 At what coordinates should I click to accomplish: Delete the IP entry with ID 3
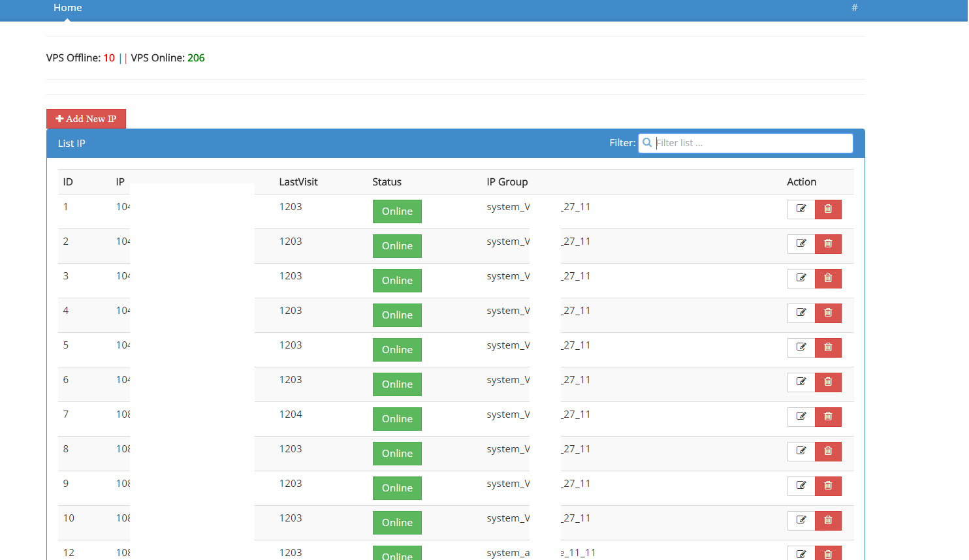click(828, 279)
